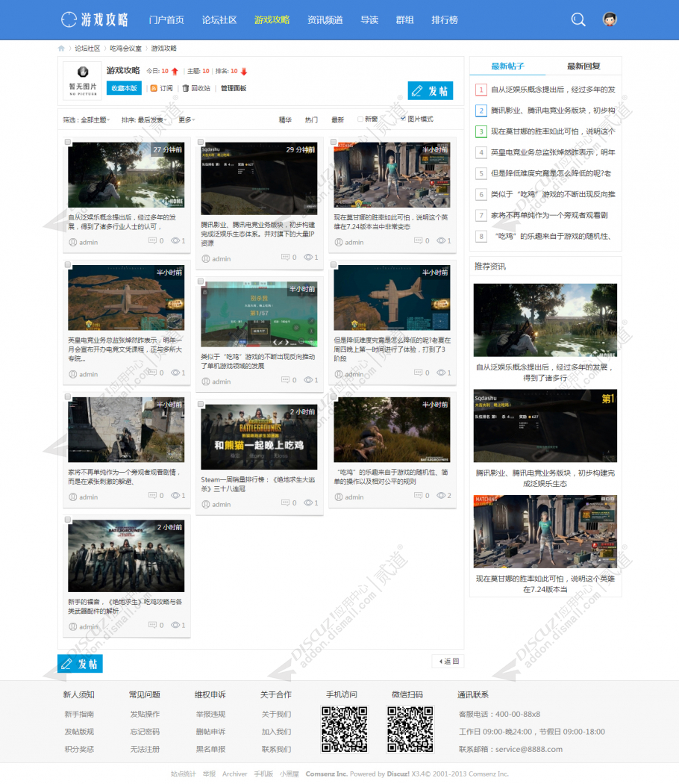The image size is (679, 784).
Task: Open 排行榜 in top navigation
Action: [445, 20]
